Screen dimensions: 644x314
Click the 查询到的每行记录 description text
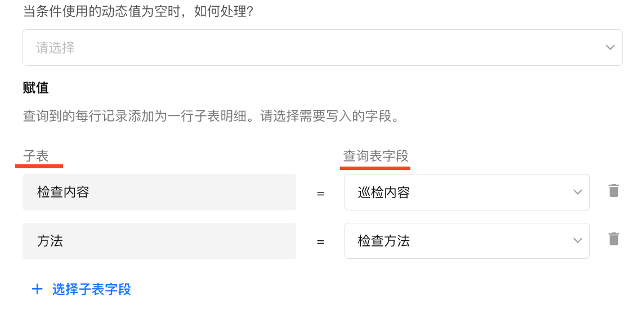pos(213,118)
